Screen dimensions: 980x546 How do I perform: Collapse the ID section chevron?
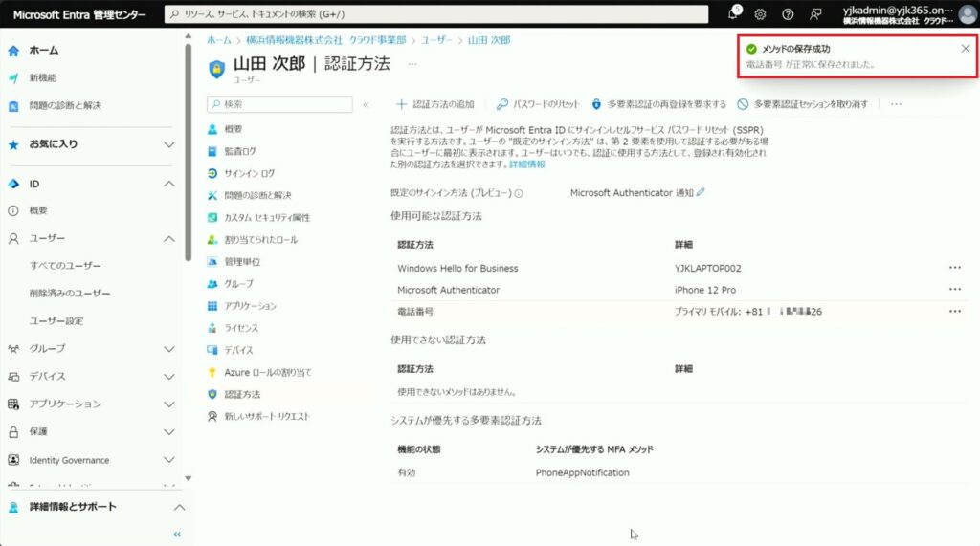tap(169, 184)
